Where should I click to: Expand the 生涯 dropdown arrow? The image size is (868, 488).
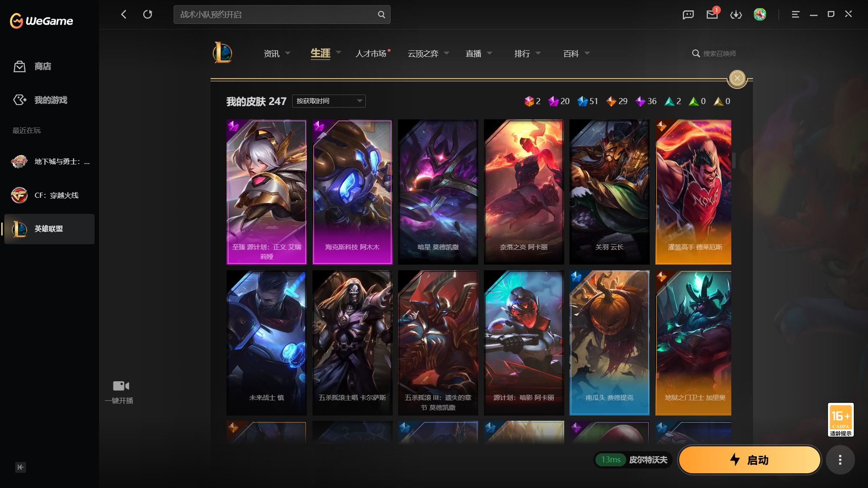339,52
